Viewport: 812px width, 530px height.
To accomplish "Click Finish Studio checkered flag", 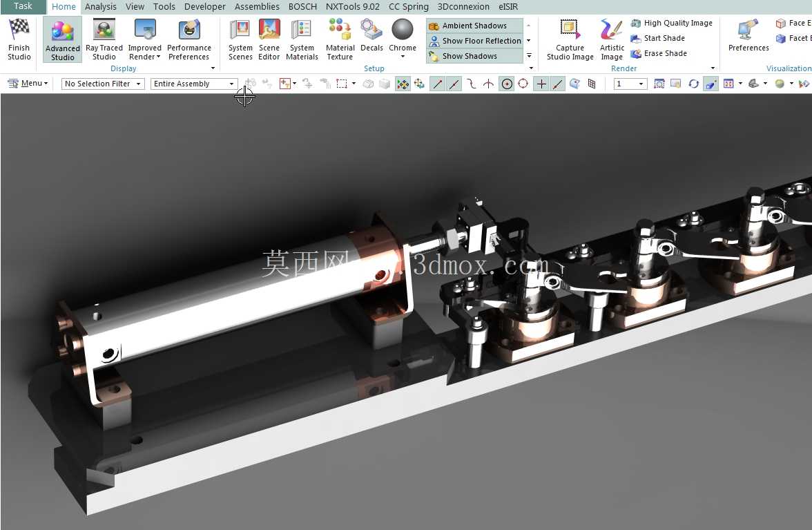I will 19,39.
